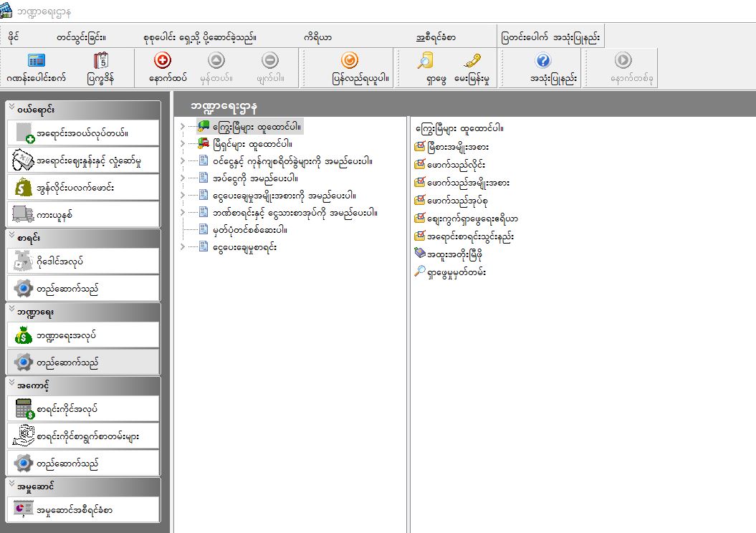Image resolution: width=756 pixels, height=533 pixels.
Task: Open the calculator (ဂဏန်းပေါင်းစက်) toolbar icon
Action: coord(36,62)
